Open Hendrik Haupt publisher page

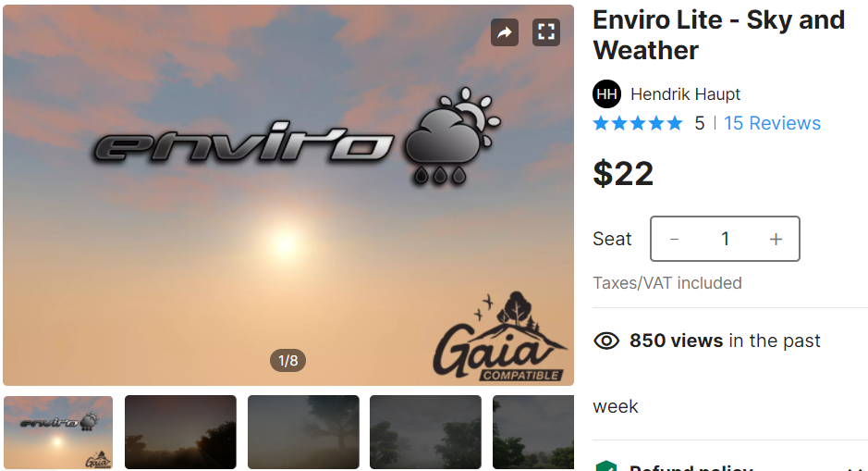[x=685, y=94]
